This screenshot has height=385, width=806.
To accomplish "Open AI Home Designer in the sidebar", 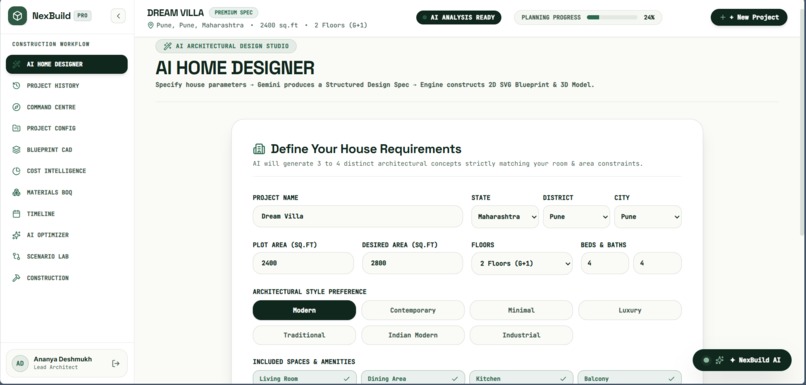I will pyautogui.click(x=67, y=64).
